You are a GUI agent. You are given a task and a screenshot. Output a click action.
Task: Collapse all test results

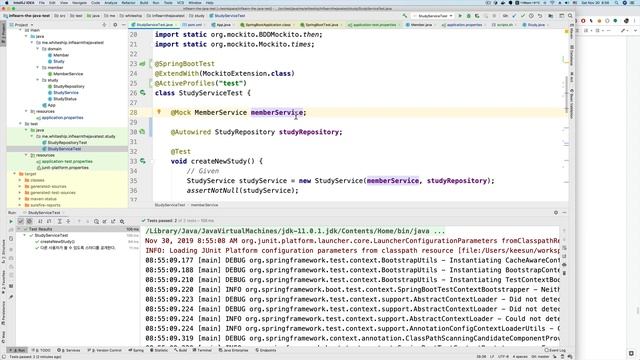point(68,221)
